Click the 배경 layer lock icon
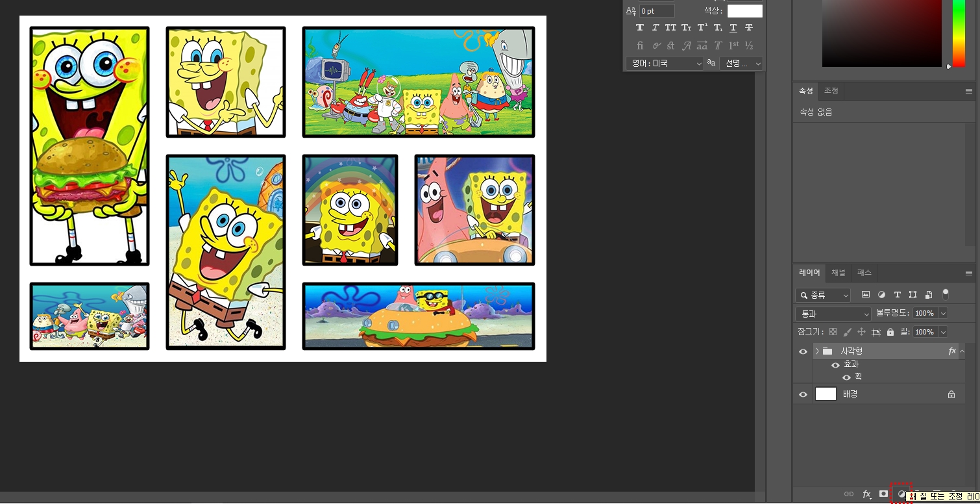This screenshot has height=504, width=980. [x=951, y=394]
